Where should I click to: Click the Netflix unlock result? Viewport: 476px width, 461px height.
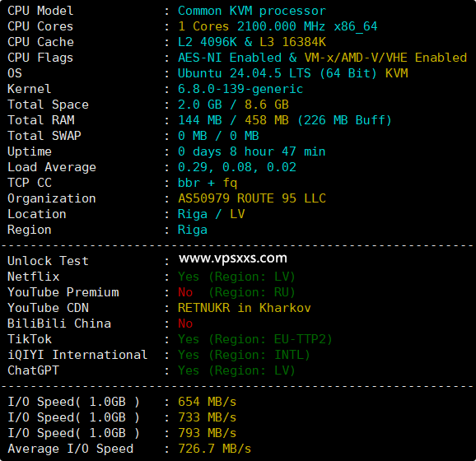[x=236, y=277]
